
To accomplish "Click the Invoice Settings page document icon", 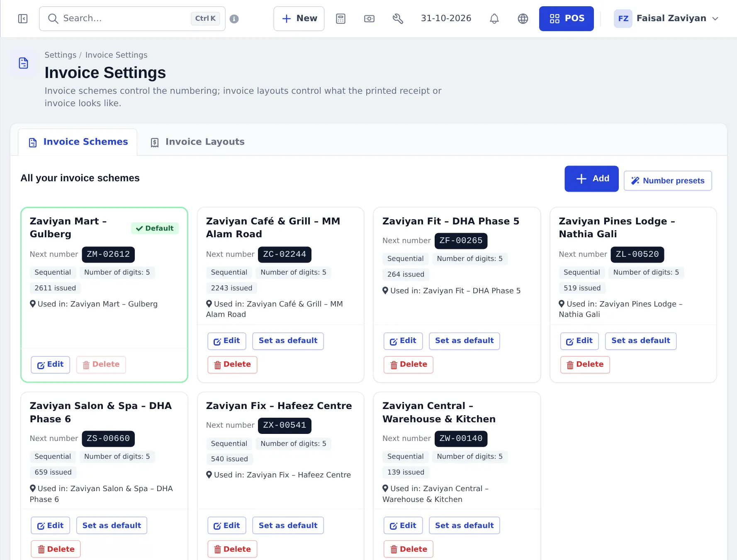I will pos(24,63).
